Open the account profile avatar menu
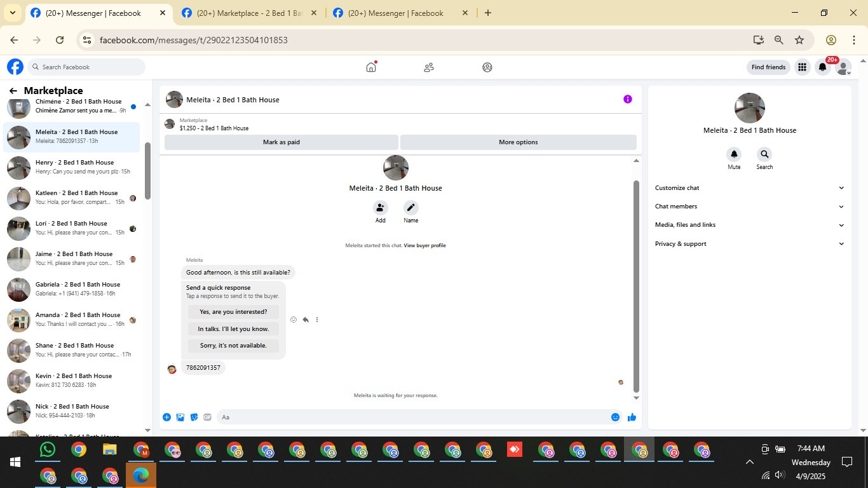This screenshot has width=868, height=488. pos(843,67)
